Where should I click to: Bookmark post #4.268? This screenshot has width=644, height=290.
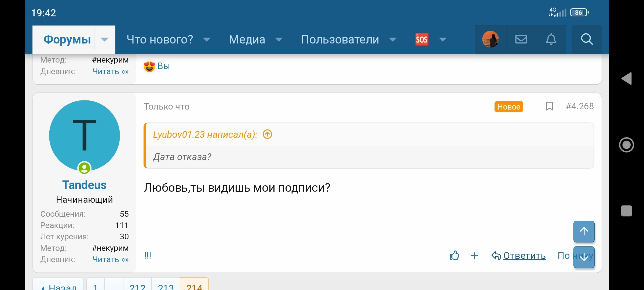tap(550, 106)
